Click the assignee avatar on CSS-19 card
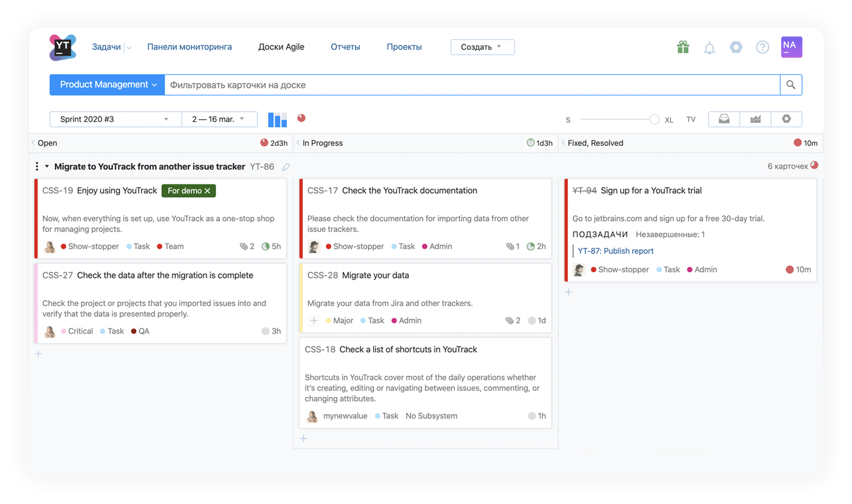Viewport: 852px width, 504px height. pos(50,247)
